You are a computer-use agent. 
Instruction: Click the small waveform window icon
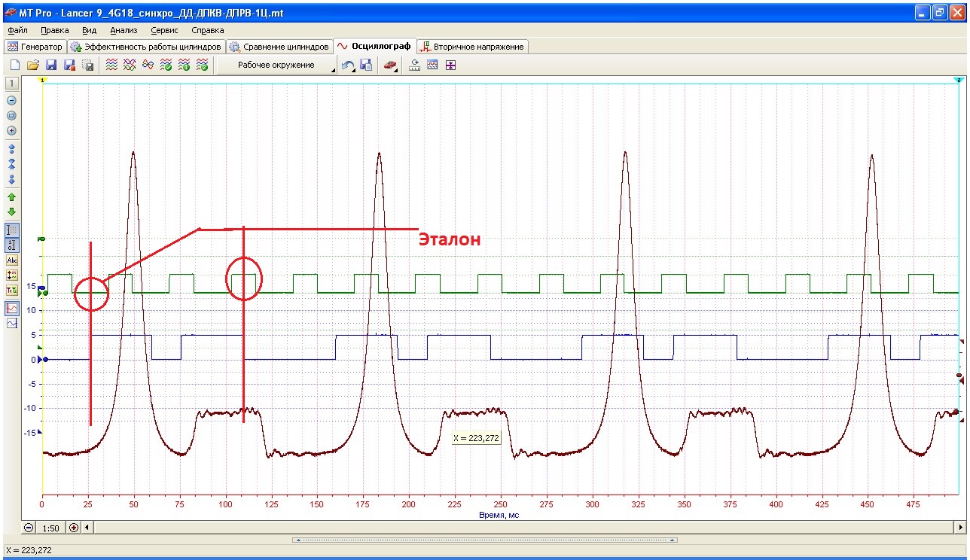[432, 65]
